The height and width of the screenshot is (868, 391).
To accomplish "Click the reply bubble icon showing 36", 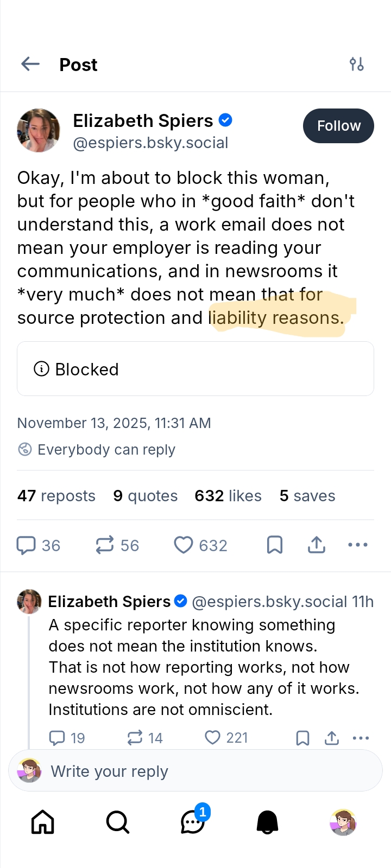I will click(26, 545).
